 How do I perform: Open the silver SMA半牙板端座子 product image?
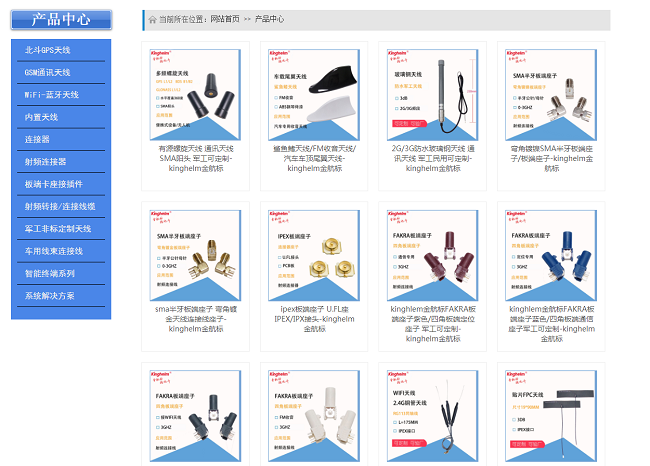point(551,95)
